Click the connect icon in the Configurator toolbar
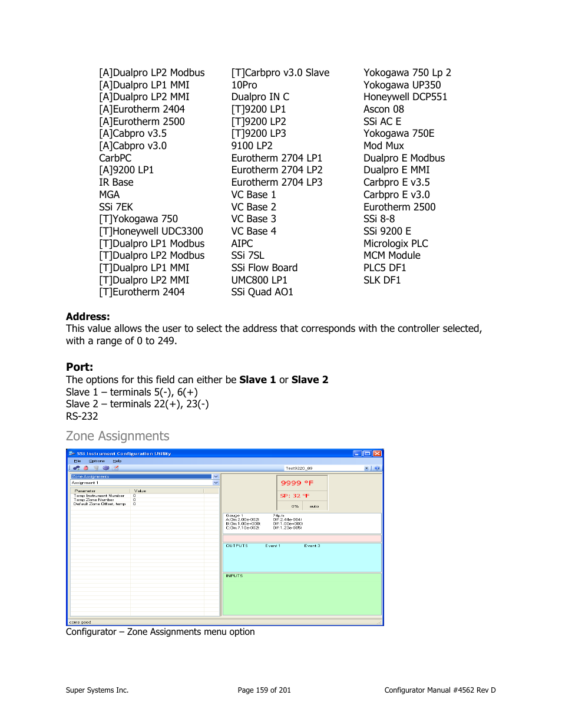This screenshot has width=562, height=728. tap(77, 468)
